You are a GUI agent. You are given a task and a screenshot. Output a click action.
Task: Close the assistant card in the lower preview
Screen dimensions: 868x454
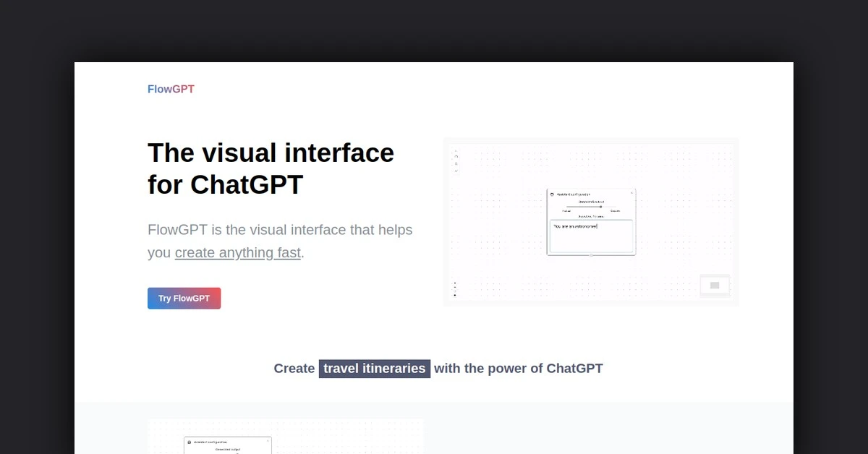pos(268,440)
